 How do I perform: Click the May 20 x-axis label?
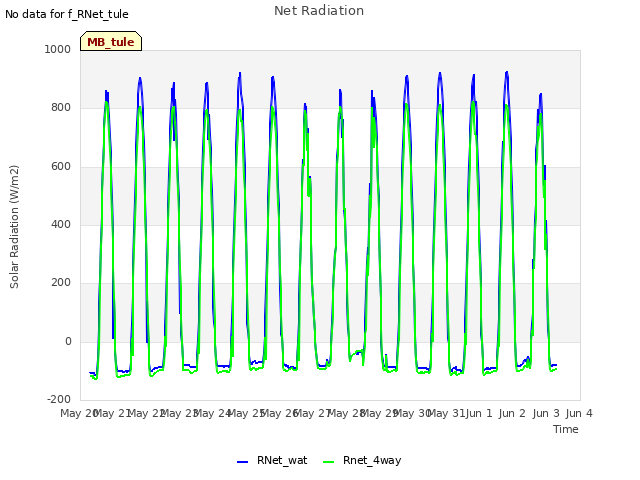[79, 413]
